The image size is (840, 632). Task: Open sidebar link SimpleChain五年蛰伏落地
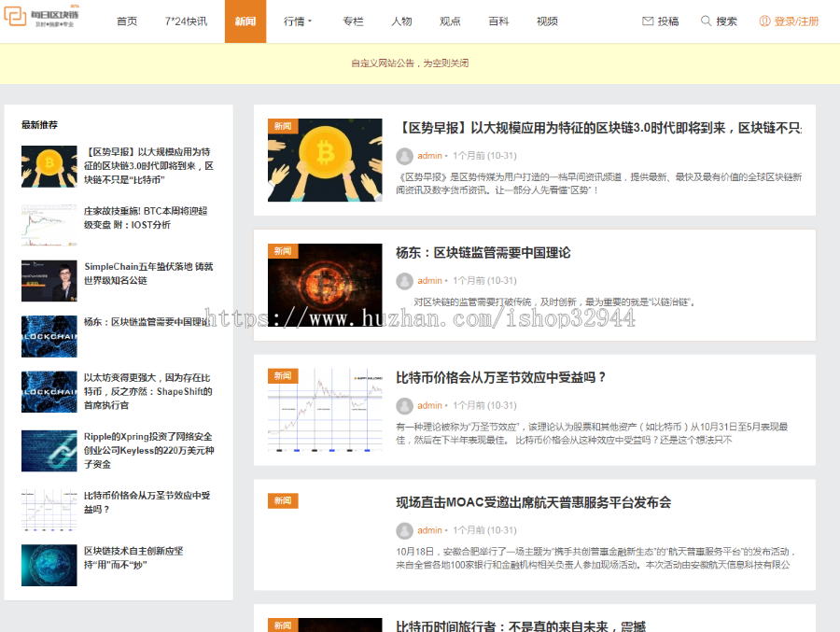(148, 274)
